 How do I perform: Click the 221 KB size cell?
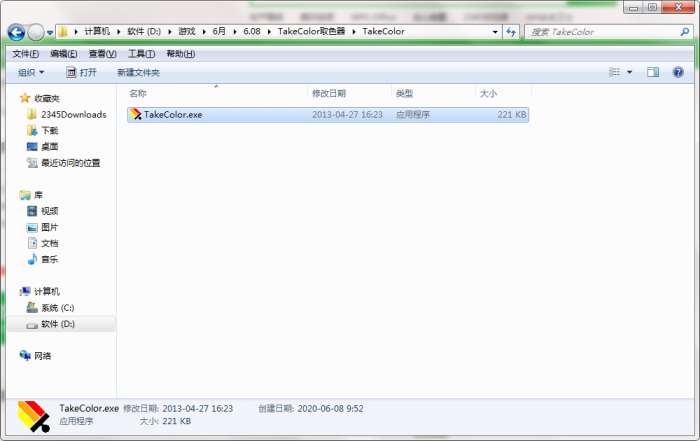coord(512,115)
